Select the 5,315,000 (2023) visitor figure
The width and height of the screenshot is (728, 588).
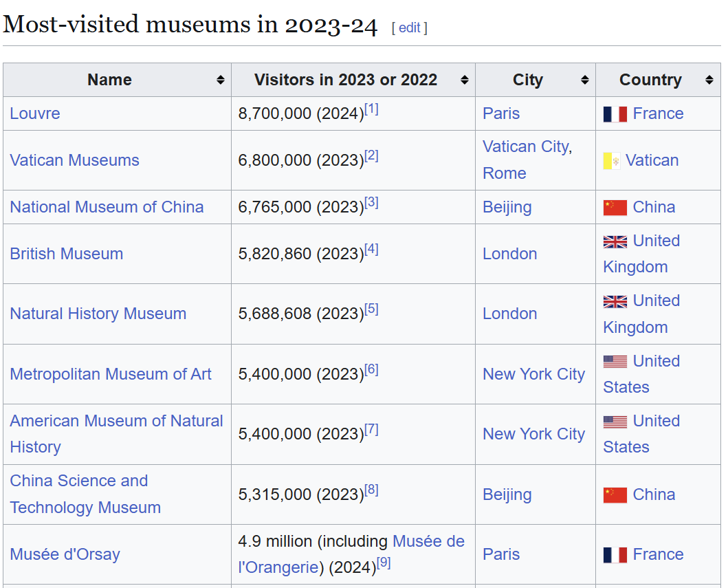pyautogui.click(x=301, y=495)
